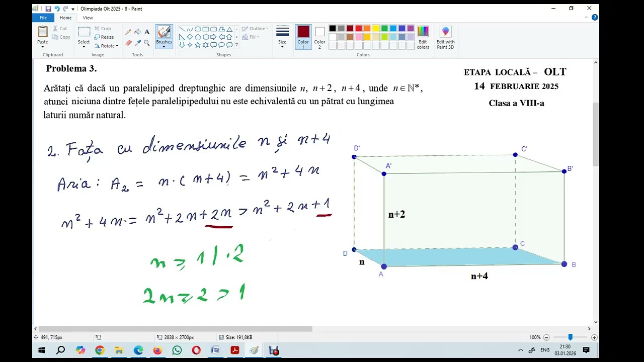Pick the red color swatch
The image size is (644, 362).
358,29
